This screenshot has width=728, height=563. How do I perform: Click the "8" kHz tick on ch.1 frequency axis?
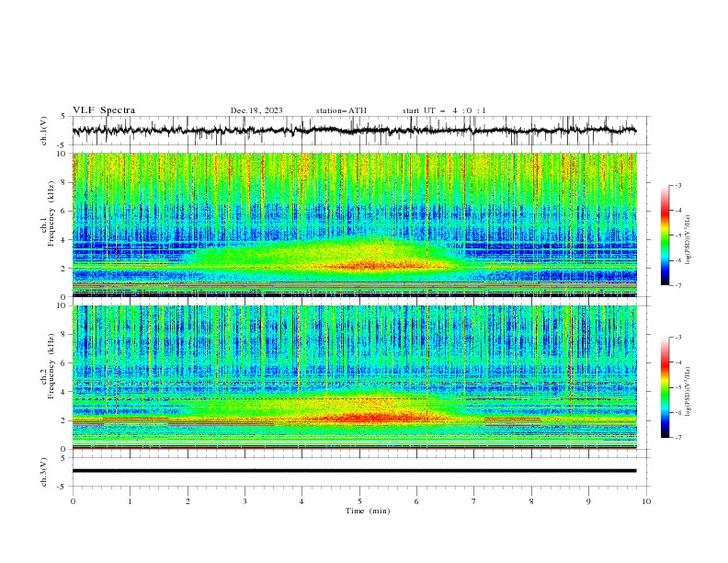point(64,182)
